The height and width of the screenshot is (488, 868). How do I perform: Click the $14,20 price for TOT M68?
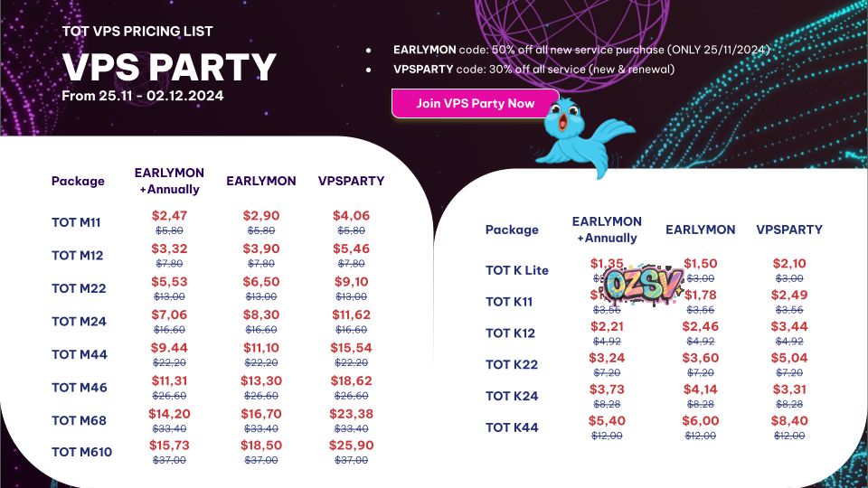click(169, 413)
